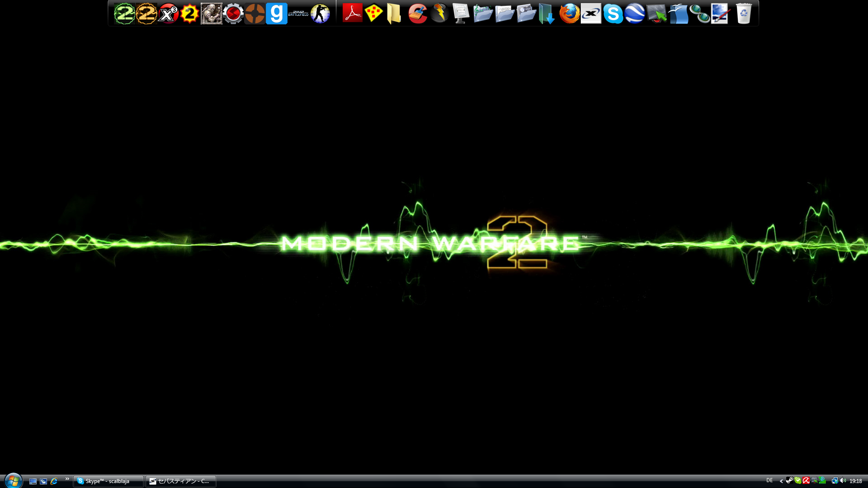868x488 pixels.
Task: Click the Windows Start button
Action: [13, 480]
